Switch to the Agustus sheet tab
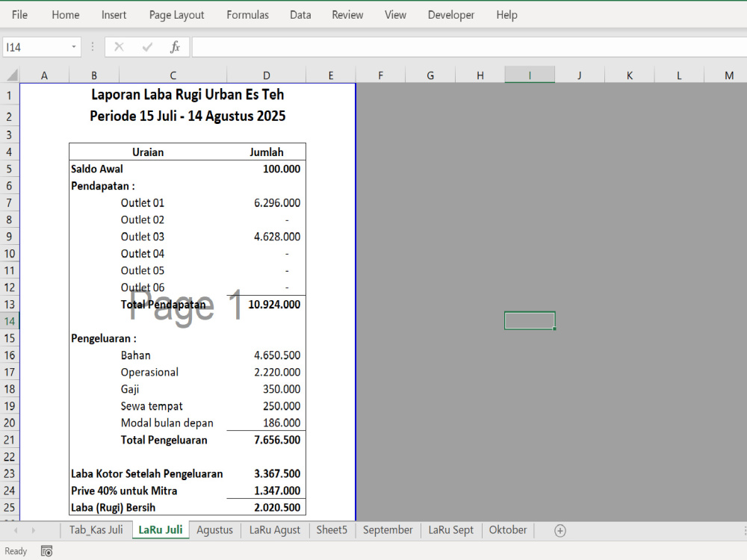This screenshot has height=560, width=747. (x=215, y=530)
